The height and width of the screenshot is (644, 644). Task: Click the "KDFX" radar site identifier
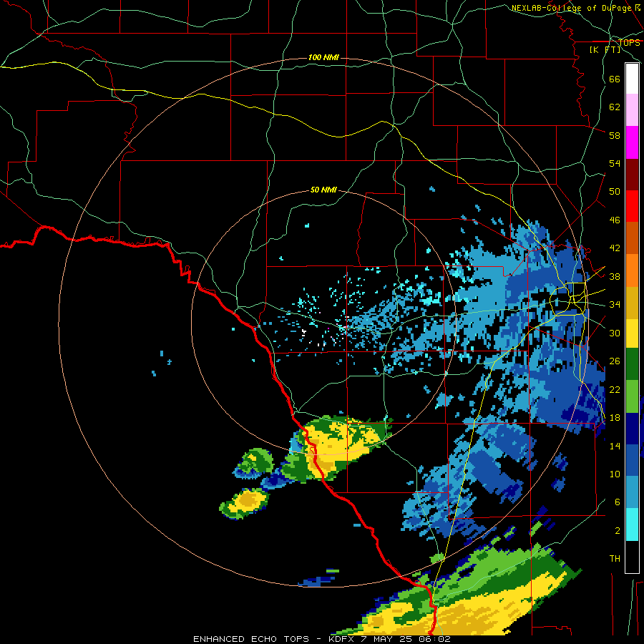pyautogui.click(x=343, y=639)
